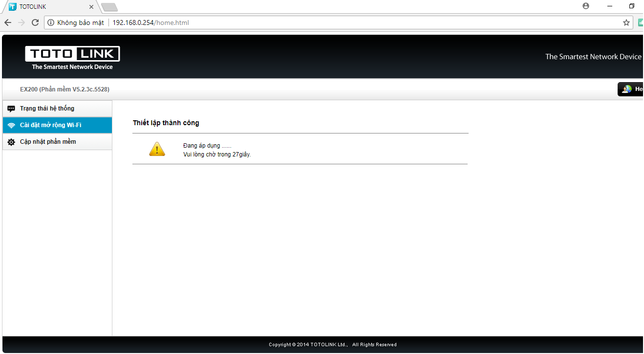Focus the address bar showing 192.168.0.254
The height and width of the screenshot is (354, 644).
click(x=342, y=22)
